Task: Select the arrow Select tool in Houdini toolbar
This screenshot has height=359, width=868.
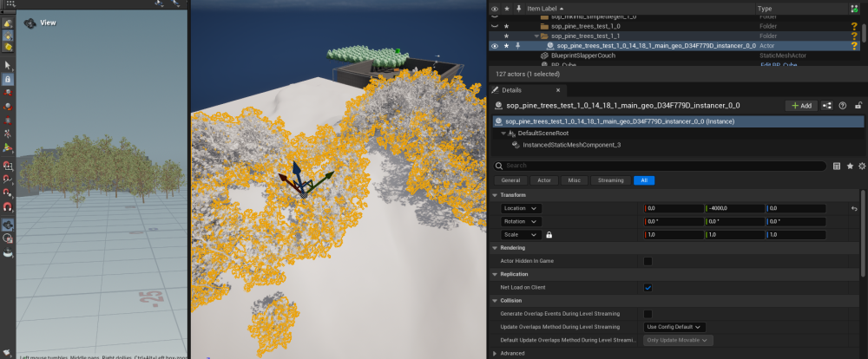Action: pos(8,65)
